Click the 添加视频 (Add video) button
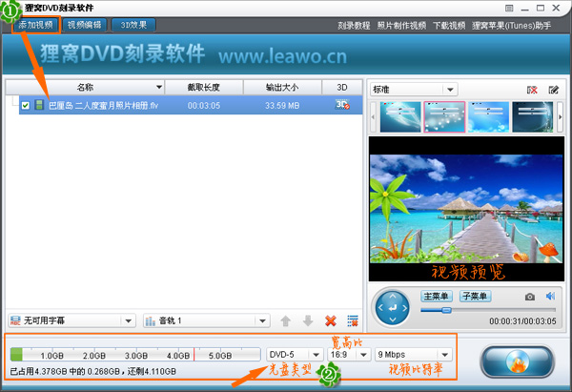Image resolution: width=572 pixels, height=392 pixels. click(36, 25)
